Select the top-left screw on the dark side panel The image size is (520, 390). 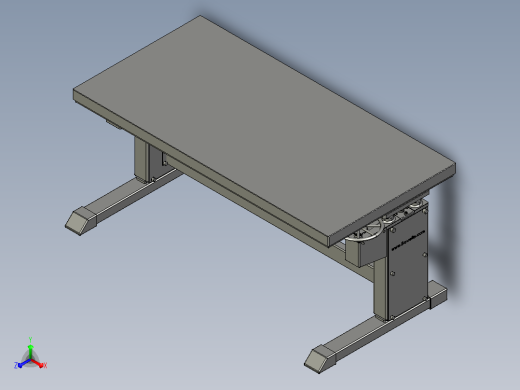(393, 230)
